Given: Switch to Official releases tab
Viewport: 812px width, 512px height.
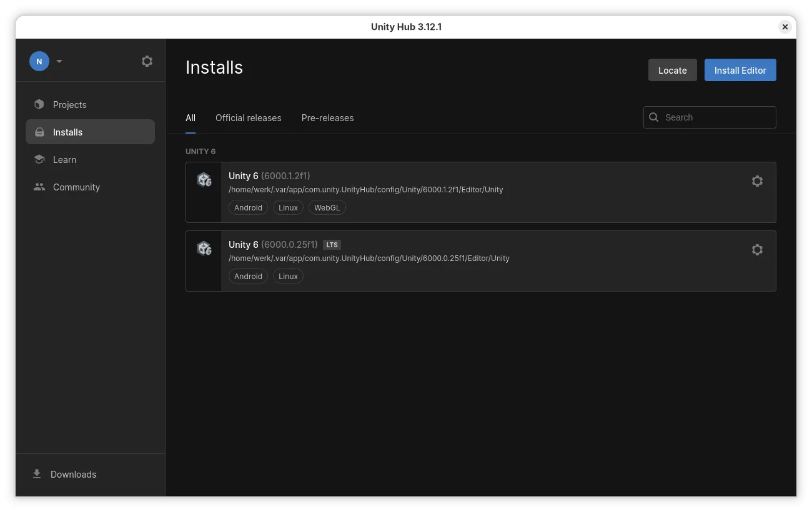Looking at the screenshot, I should click(x=248, y=118).
